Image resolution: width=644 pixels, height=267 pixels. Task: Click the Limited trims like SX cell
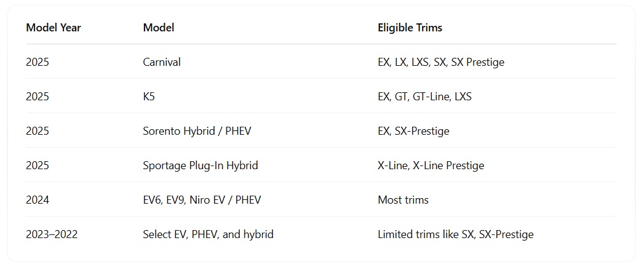[x=455, y=234]
